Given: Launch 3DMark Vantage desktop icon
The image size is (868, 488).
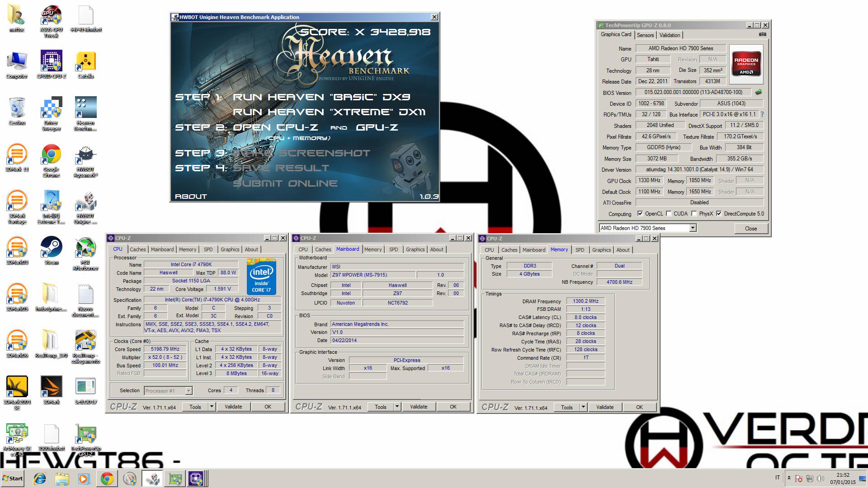Looking at the screenshot, I should [17, 207].
